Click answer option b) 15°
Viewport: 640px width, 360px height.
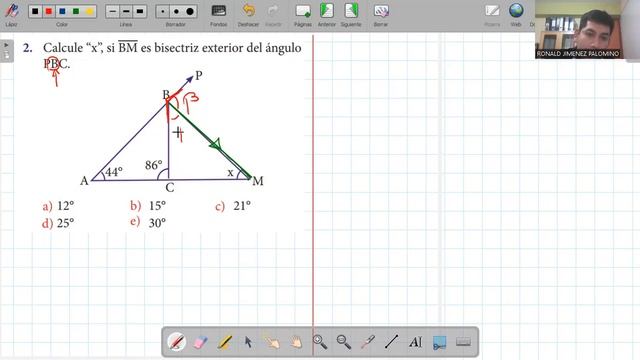(x=148, y=206)
